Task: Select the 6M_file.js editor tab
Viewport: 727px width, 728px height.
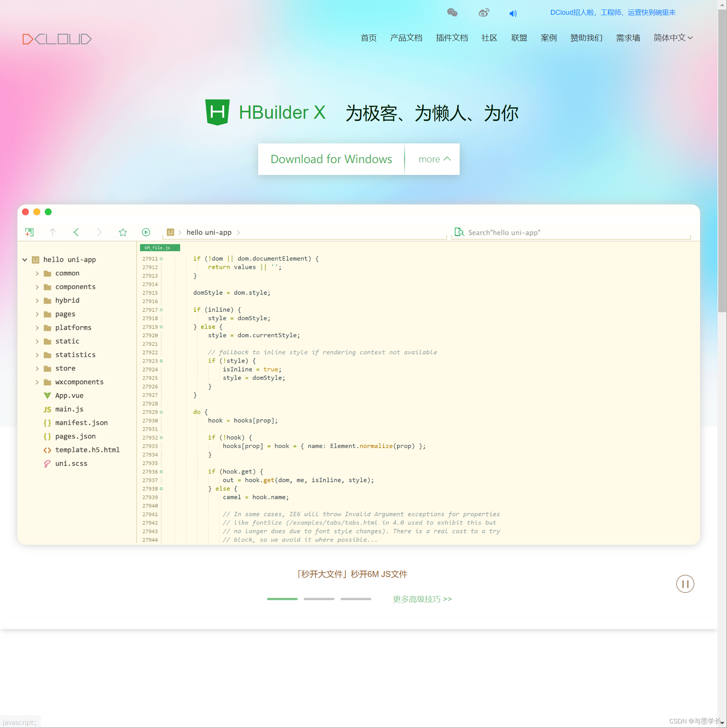Action: coord(160,248)
